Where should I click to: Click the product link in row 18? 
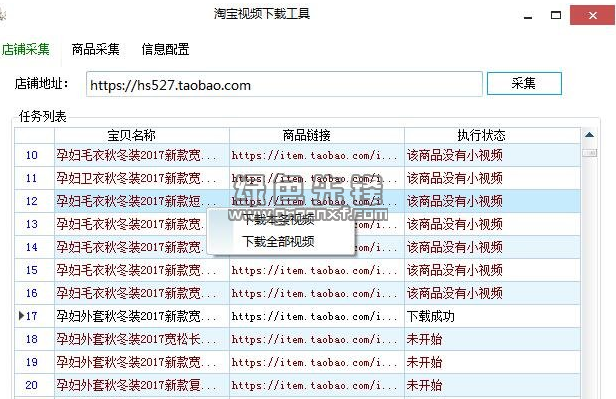point(314,339)
